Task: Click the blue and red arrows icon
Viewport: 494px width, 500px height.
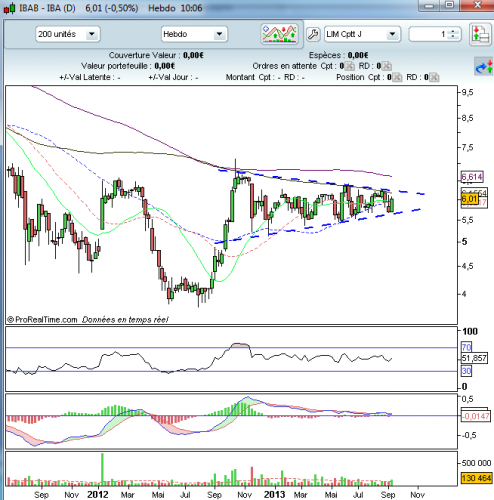Action: 484,66
